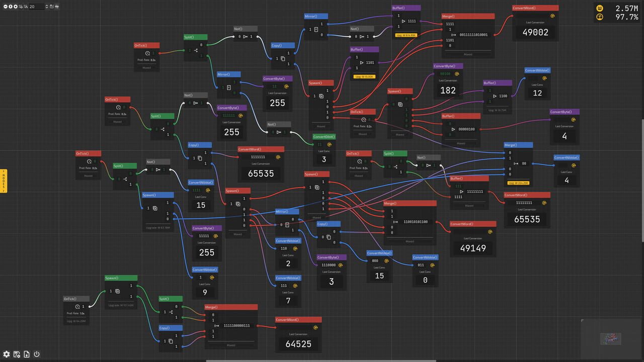
Task: Click the number field showing 20
Action: 36,7
